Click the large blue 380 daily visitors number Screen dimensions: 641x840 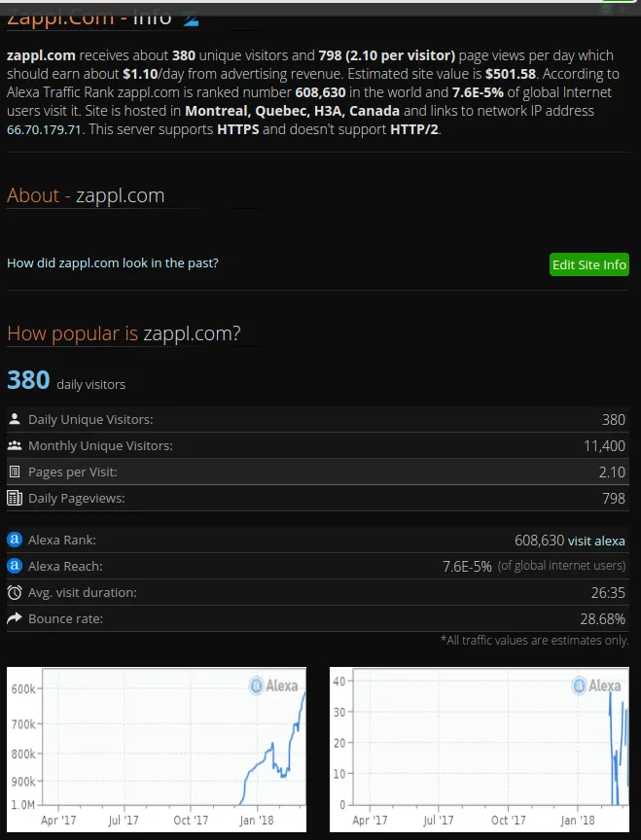28,380
